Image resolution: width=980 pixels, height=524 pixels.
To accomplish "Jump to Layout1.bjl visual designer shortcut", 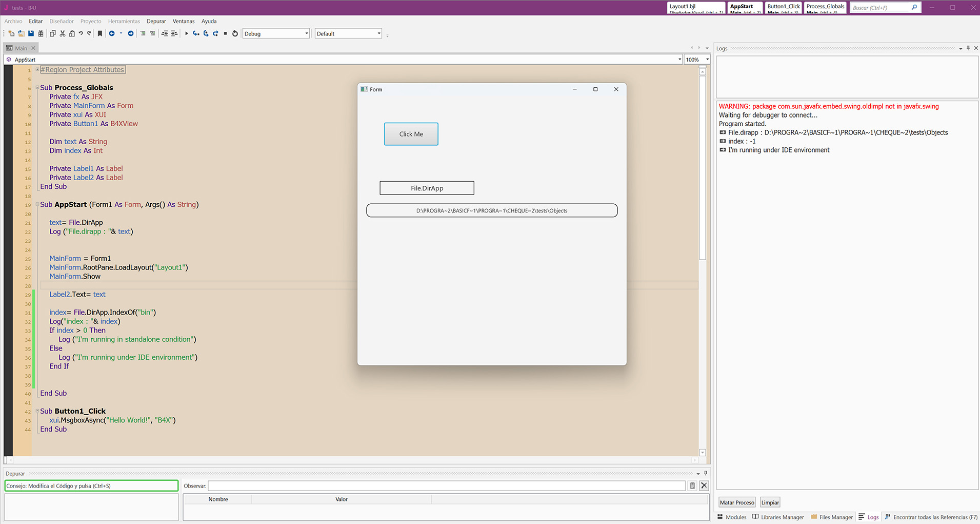I will (696, 8).
